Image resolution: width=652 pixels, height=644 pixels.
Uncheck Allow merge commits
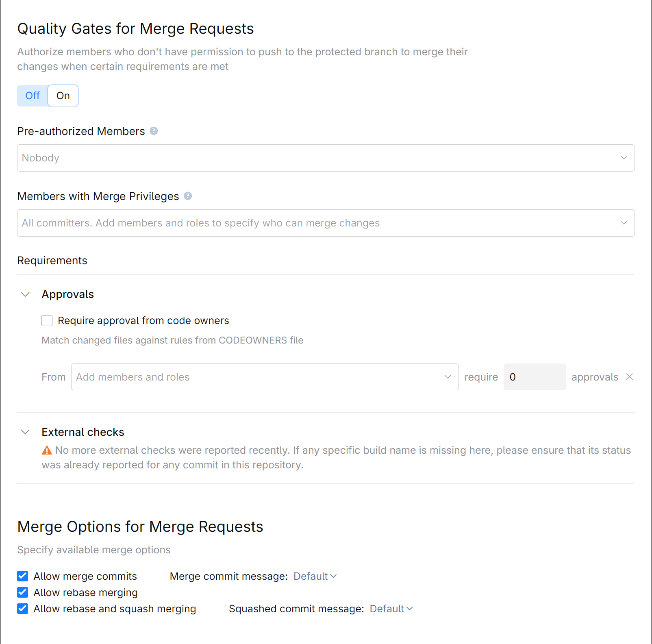pos(23,576)
